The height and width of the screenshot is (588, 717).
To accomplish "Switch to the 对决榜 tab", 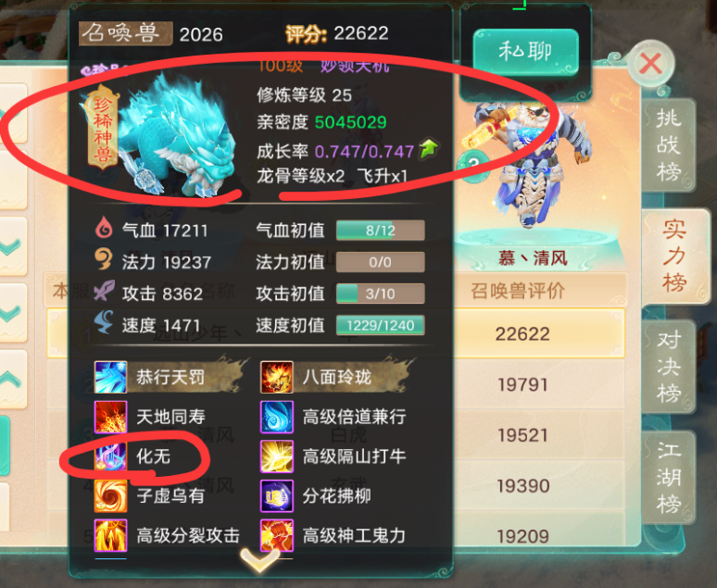I will pos(669,368).
